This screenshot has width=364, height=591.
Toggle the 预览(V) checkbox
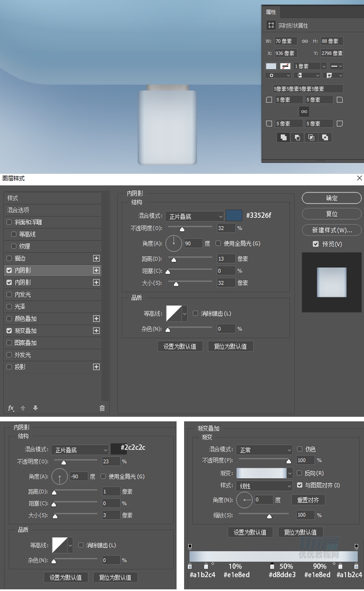point(316,244)
